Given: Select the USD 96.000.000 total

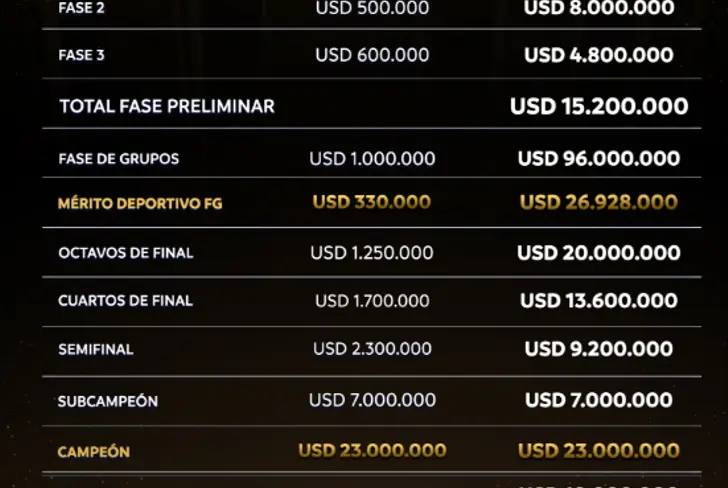Looking at the screenshot, I should click(x=599, y=159).
